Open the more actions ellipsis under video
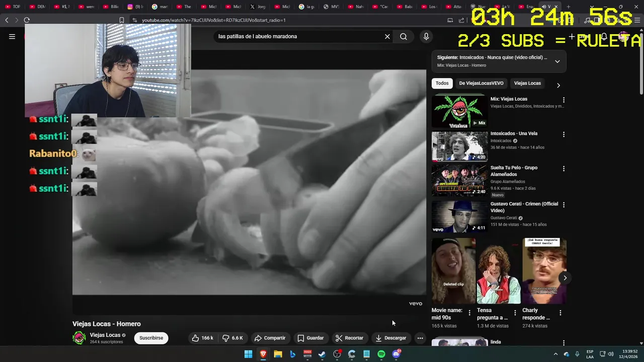The width and height of the screenshot is (644, 362). 420,338
